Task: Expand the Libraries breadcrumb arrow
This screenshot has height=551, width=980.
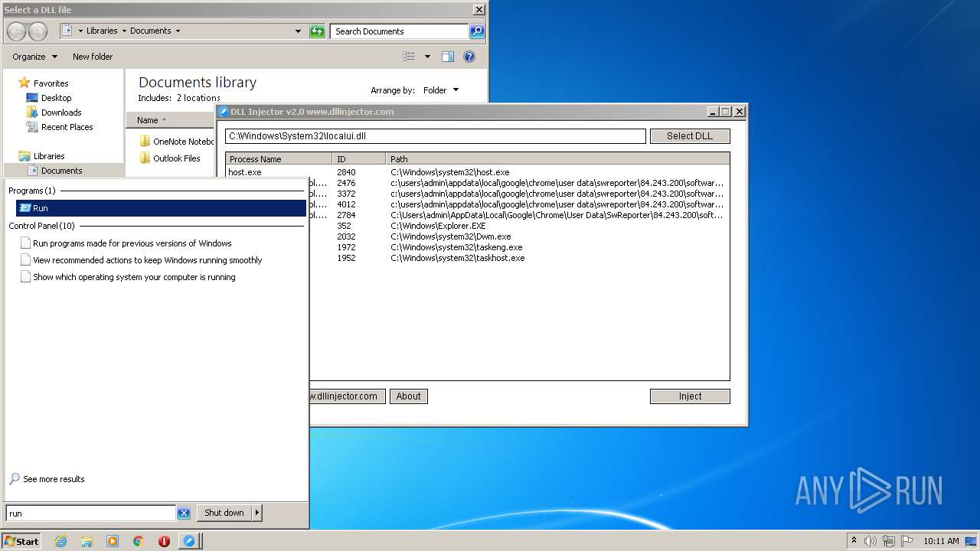Action: point(124,31)
